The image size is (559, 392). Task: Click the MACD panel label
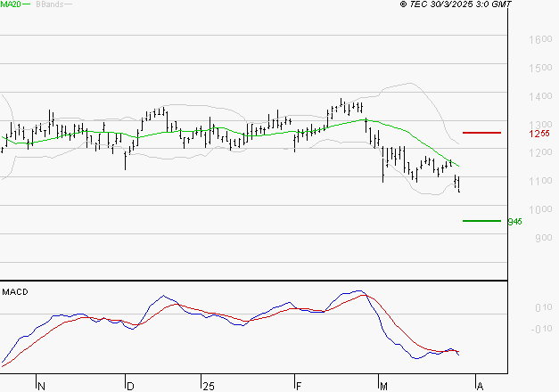[15, 292]
